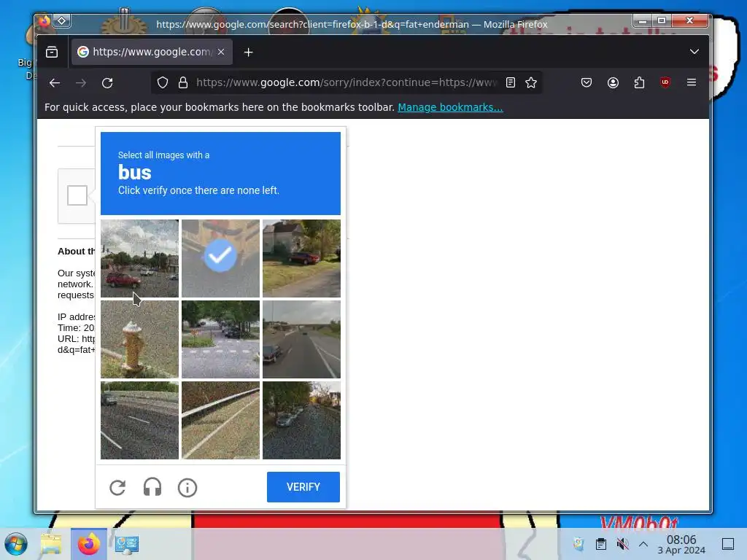The height and width of the screenshot is (560, 747).
Task: Click the muted volume tray icon
Action: pos(622,544)
